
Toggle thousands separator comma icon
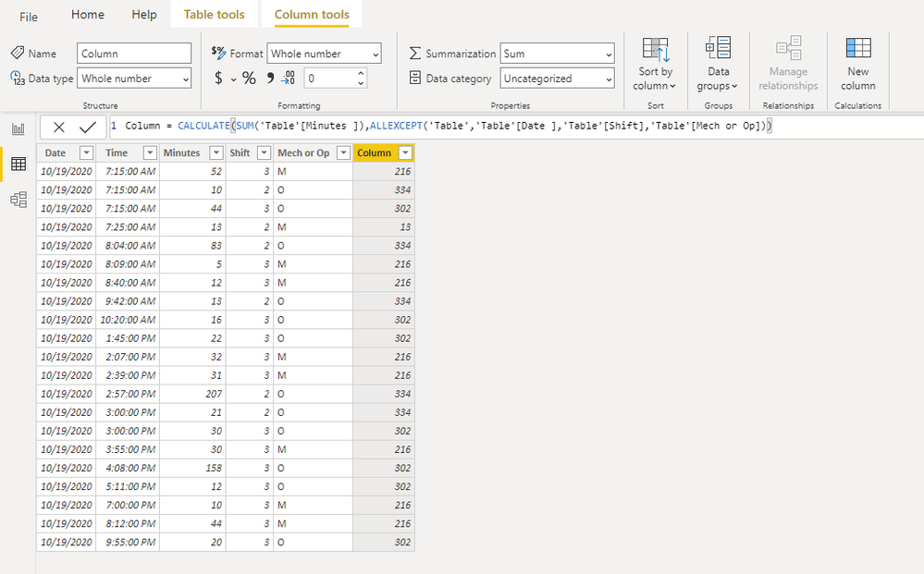(x=270, y=78)
